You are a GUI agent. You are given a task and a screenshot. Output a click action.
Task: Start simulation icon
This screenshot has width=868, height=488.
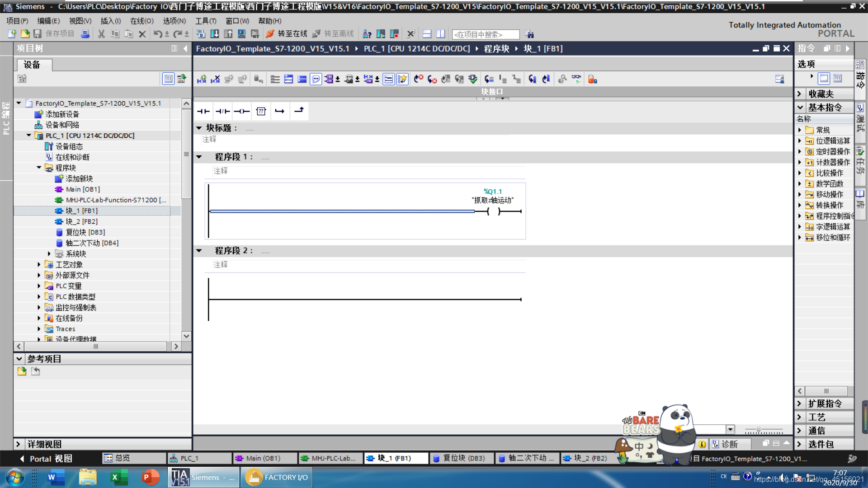pos(242,34)
